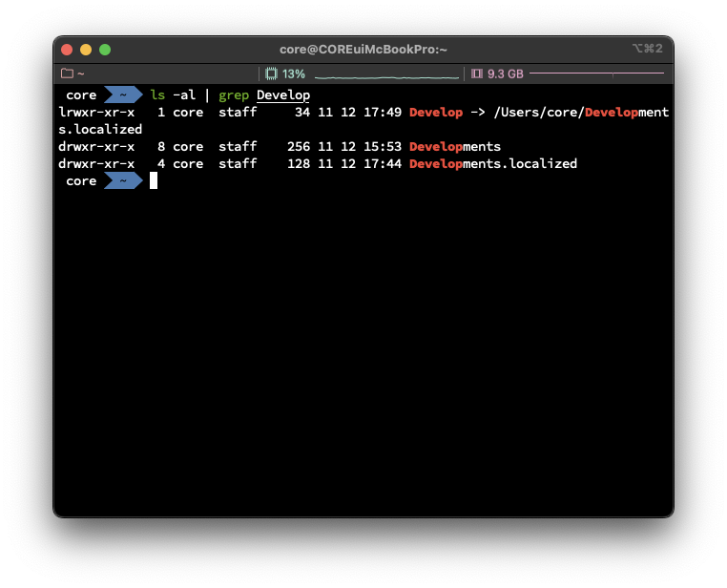Click the white block cursor
727x588 pixels.
(x=154, y=180)
